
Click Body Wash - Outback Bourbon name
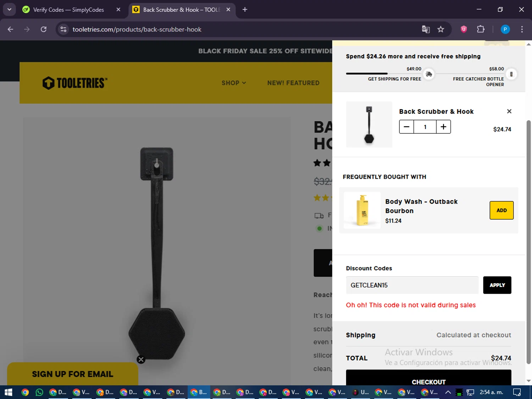click(421, 206)
